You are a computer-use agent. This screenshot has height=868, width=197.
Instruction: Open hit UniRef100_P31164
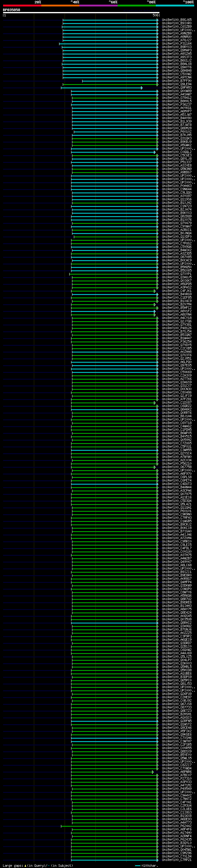[x=177, y=43]
